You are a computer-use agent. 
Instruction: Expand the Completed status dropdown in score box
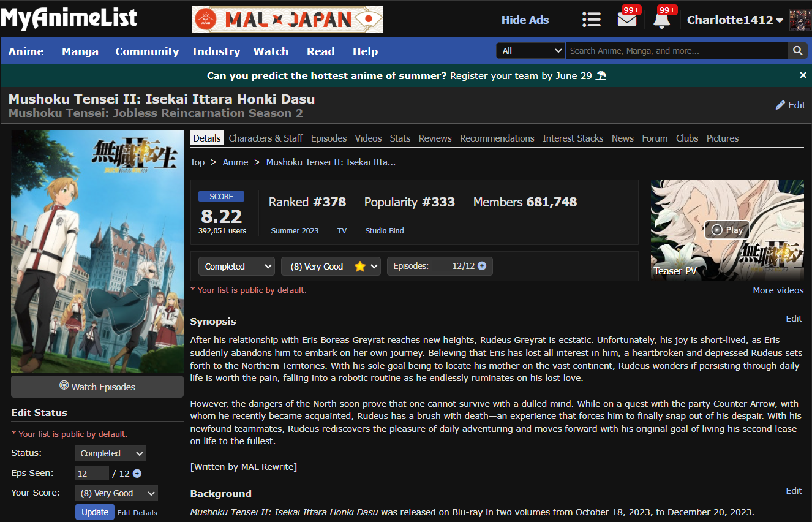[236, 267]
